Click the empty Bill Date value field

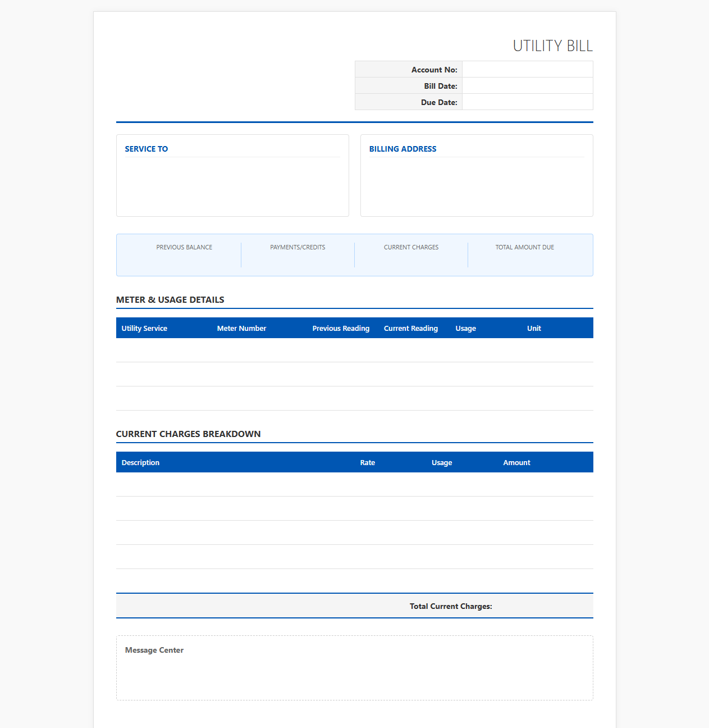(x=527, y=86)
